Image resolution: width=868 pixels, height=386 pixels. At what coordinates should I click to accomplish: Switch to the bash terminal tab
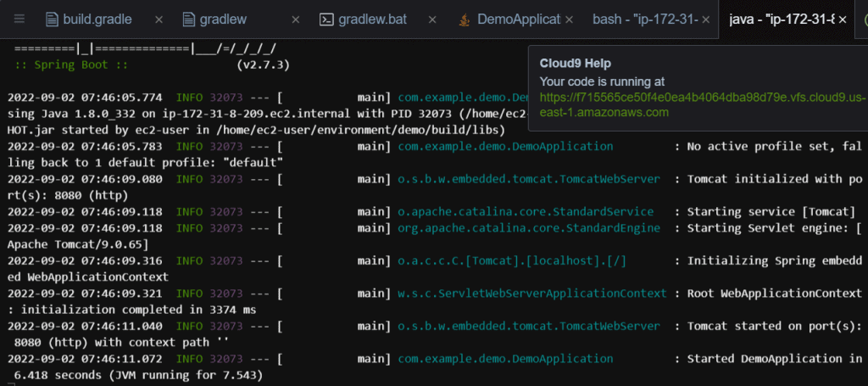tap(644, 19)
